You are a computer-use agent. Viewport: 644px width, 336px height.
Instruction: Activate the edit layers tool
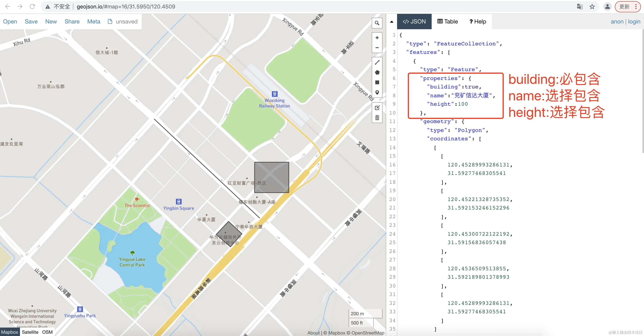coord(377,108)
